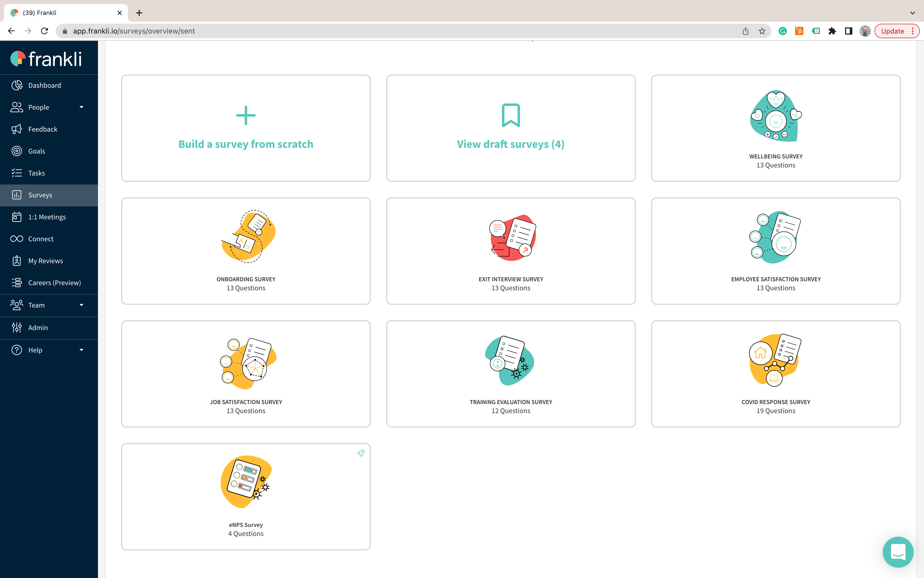Go to Feedback in the sidebar
The image size is (924, 578).
tap(49, 129)
